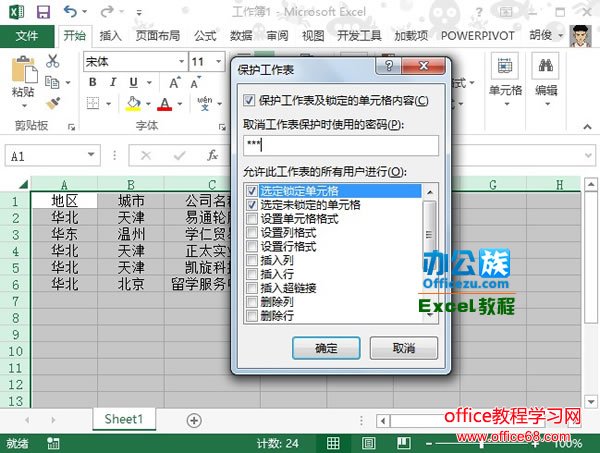Image resolution: width=600 pixels, height=453 pixels.
Task: Click the Format Painter brush icon
Action: pyautogui.click(x=53, y=103)
